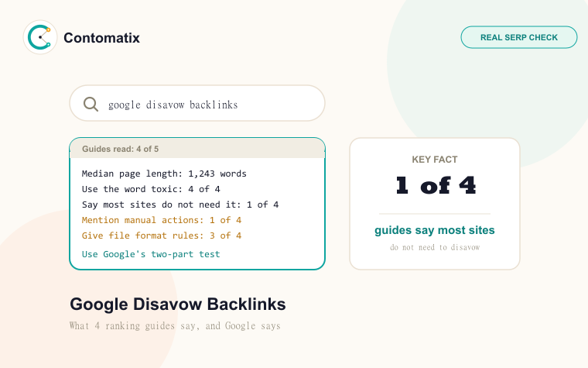
Task: Click the large '1 of 4' figure
Action: [436, 185]
